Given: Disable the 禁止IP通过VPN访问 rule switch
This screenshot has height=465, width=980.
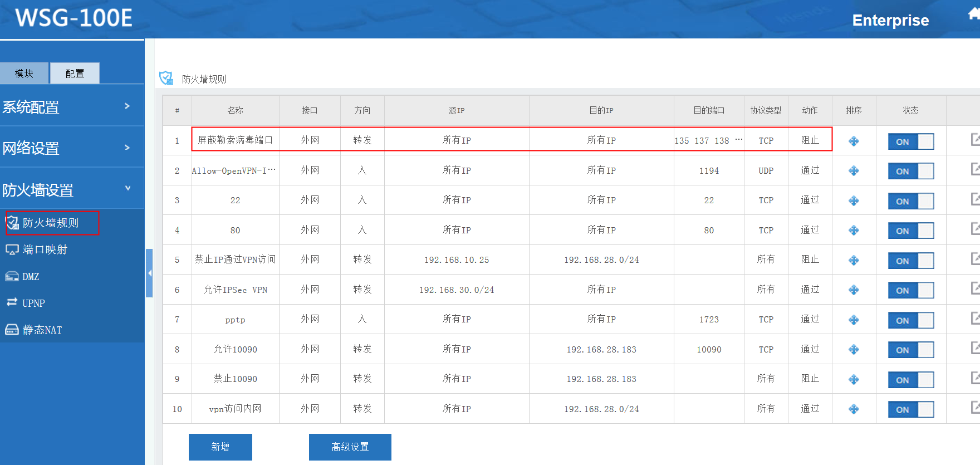Looking at the screenshot, I should (x=910, y=261).
